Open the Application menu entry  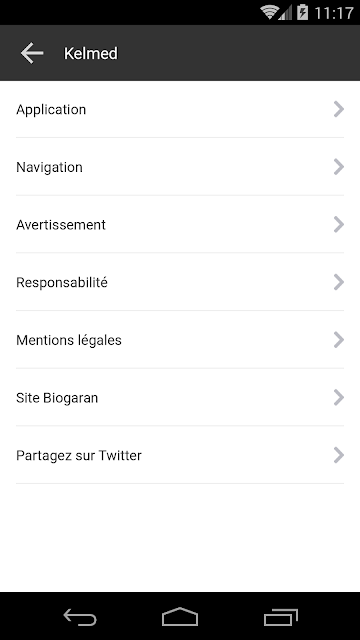point(180,109)
